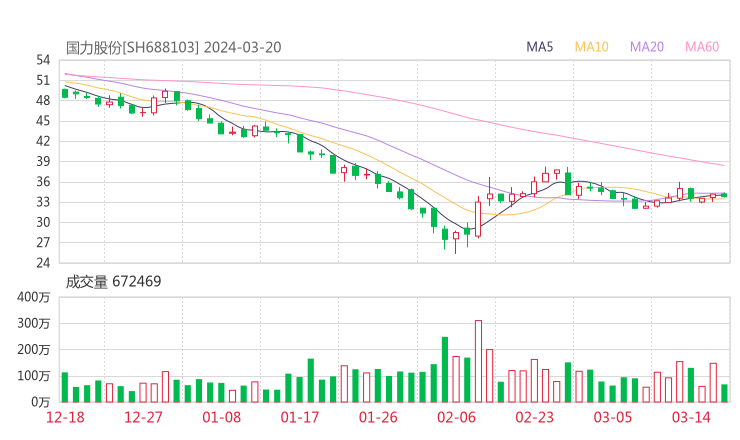This screenshot has width=740, height=440.
Task: Click the large red candlestick rising from 28 to 33
Action: [x=478, y=219]
